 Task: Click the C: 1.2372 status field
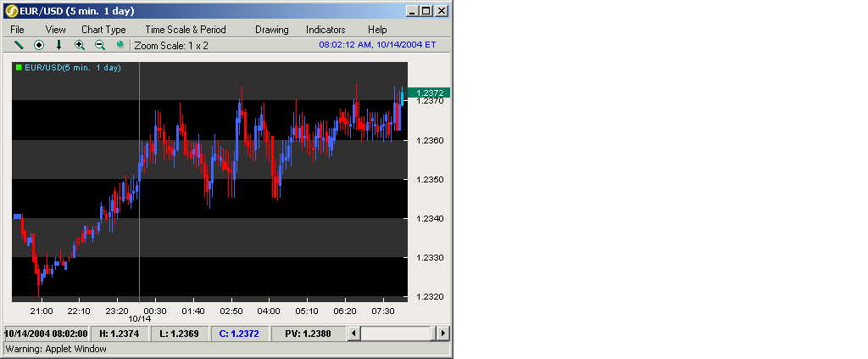pyautogui.click(x=239, y=334)
